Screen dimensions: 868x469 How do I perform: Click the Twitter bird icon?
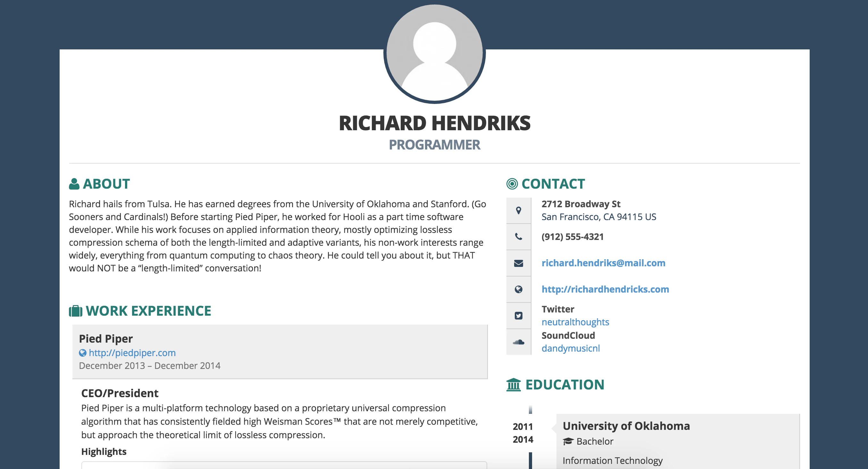pos(519,316)
